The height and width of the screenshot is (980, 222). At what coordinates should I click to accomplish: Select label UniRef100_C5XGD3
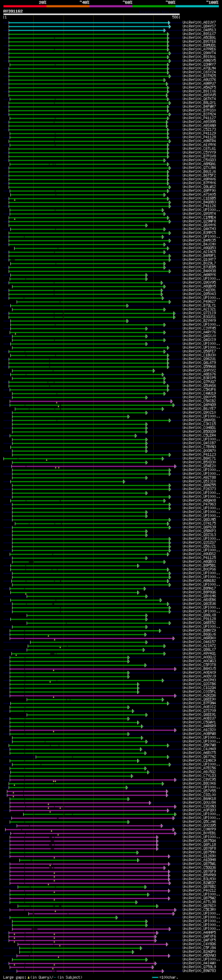199,160
